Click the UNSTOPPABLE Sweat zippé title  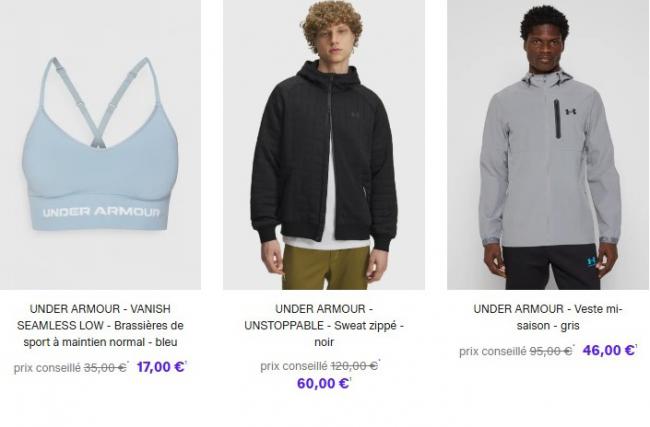click(x=324, y=325)
